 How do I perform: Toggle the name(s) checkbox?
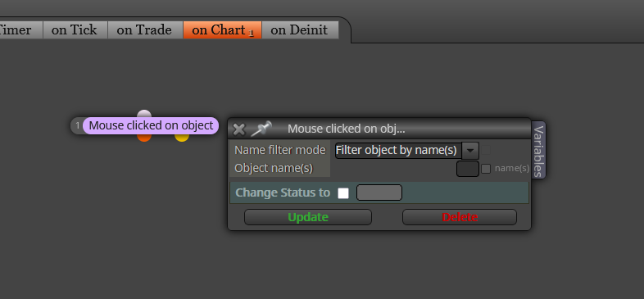click(x=486, y=169)
